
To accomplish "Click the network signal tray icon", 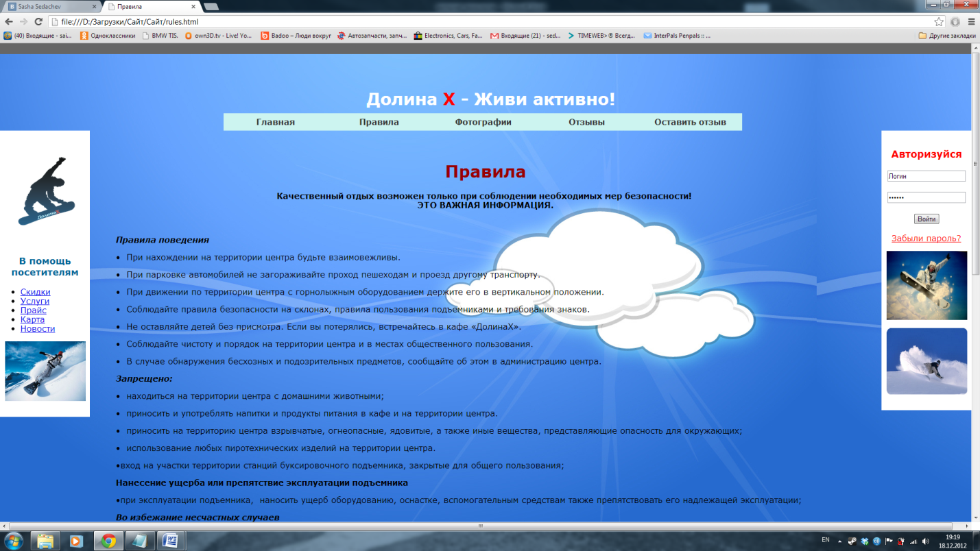I will point(913,541).
